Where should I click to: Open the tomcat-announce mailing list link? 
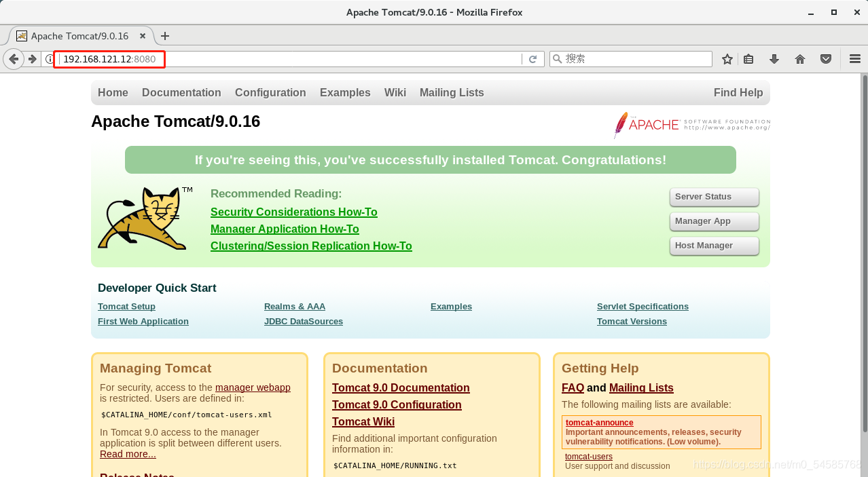click(599, 423)
